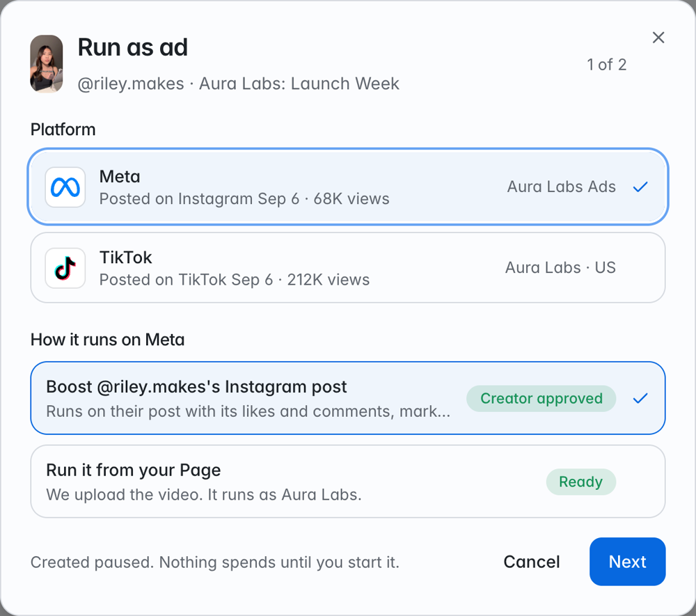Click the Next button
696x616 pixels.
tap(627, 562)
